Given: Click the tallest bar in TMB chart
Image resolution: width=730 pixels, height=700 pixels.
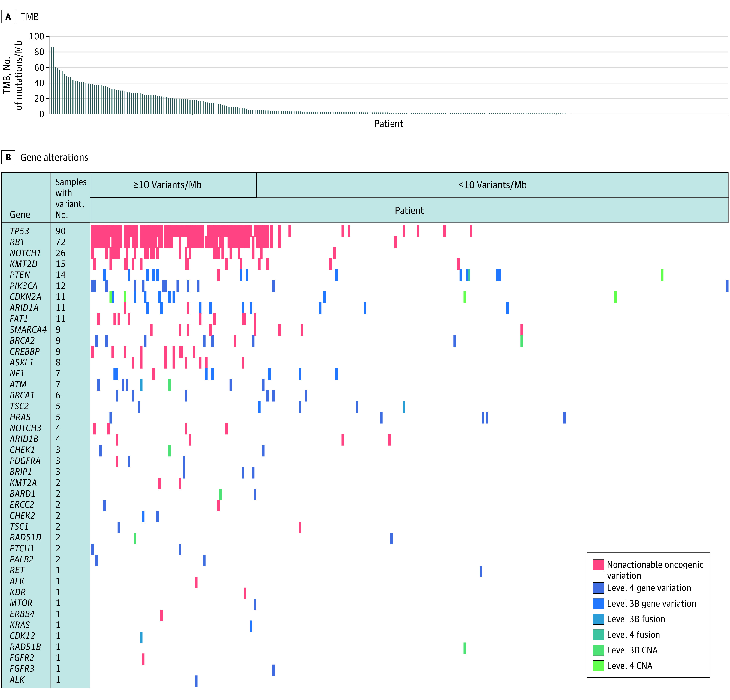Looking at the screenshot, I should [51, 80].
